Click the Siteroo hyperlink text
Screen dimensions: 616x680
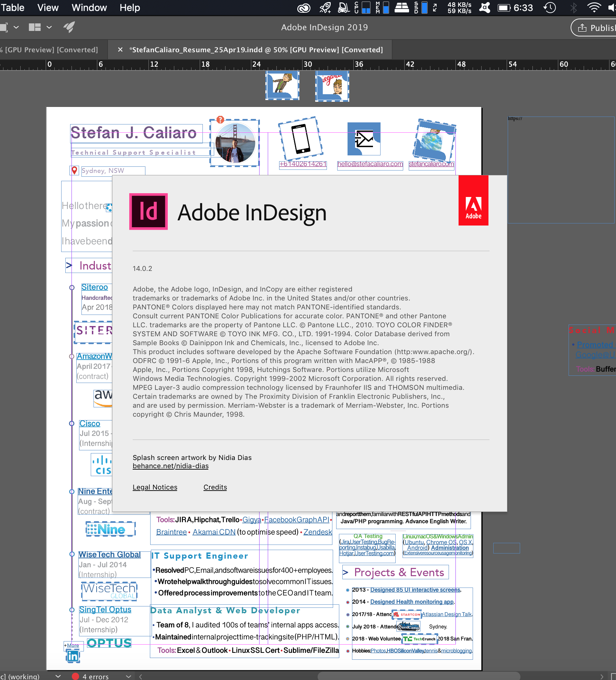point(95,287)
